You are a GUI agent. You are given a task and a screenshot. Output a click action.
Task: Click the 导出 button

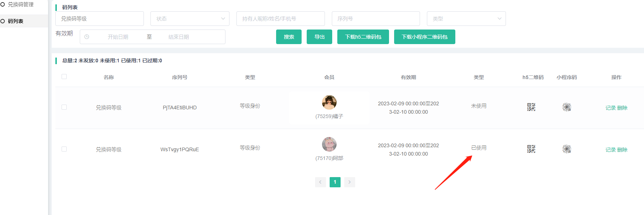(x=319, y=37)
